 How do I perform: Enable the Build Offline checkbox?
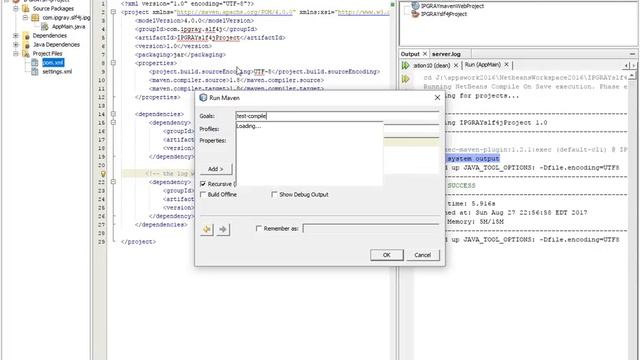point(203,195)
